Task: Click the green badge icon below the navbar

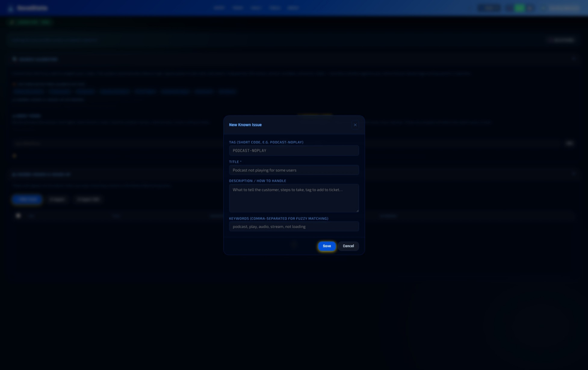Action: click(x=12, y=22)
